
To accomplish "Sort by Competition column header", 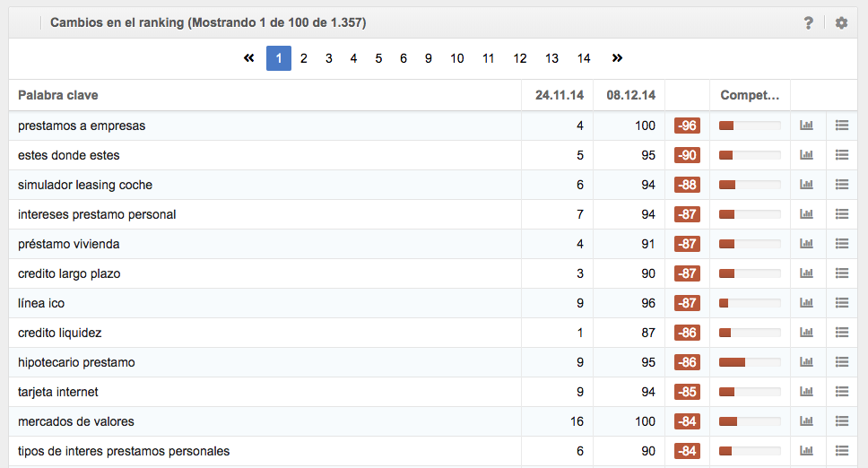I will click(750, 95).
